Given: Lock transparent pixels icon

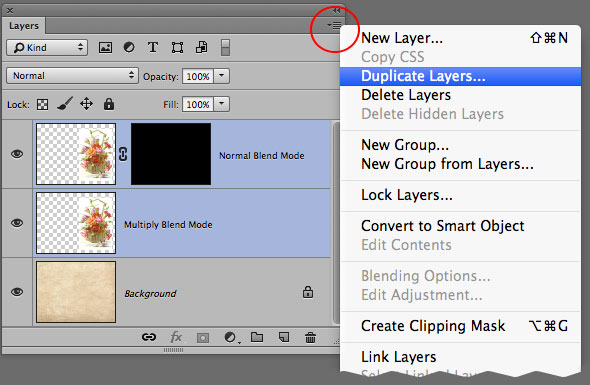Looking at the screenshot, I should (x=43, y=104).
